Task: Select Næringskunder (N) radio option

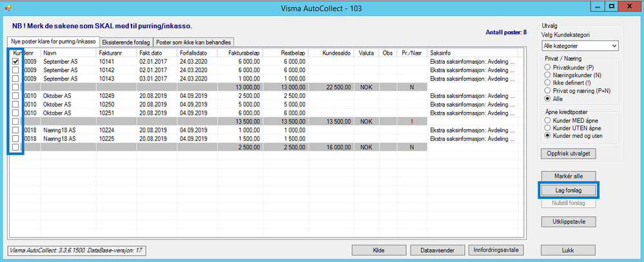Action: pyautogui.click(x=547, y=75)
